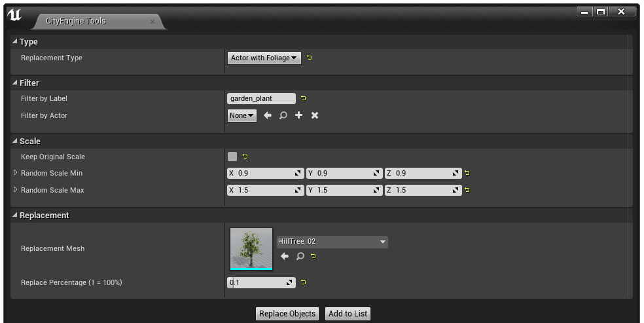Image resolution: width=644 pixels, height=323 pixels.
Task: Maximize the CityEngine Tools window
Action: tap(600, 12)
